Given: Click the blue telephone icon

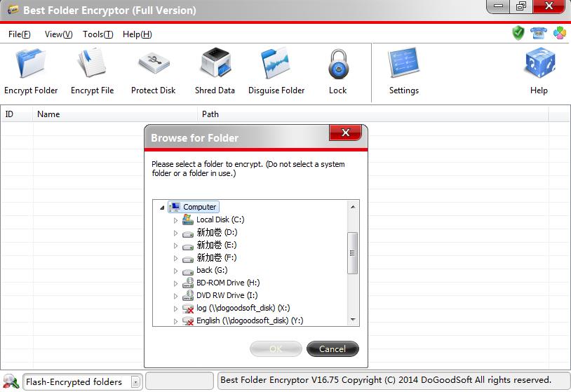Looking at the screenshot, I should (539, 33).
